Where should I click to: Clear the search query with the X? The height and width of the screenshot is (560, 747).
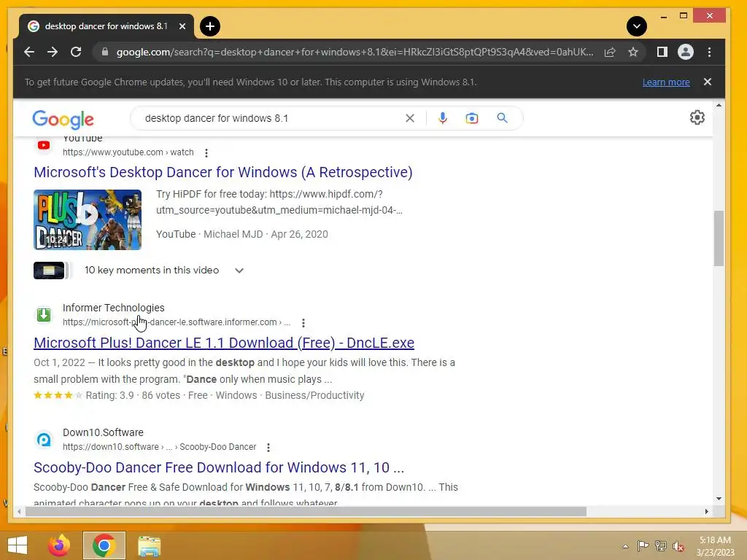point(410,118)
